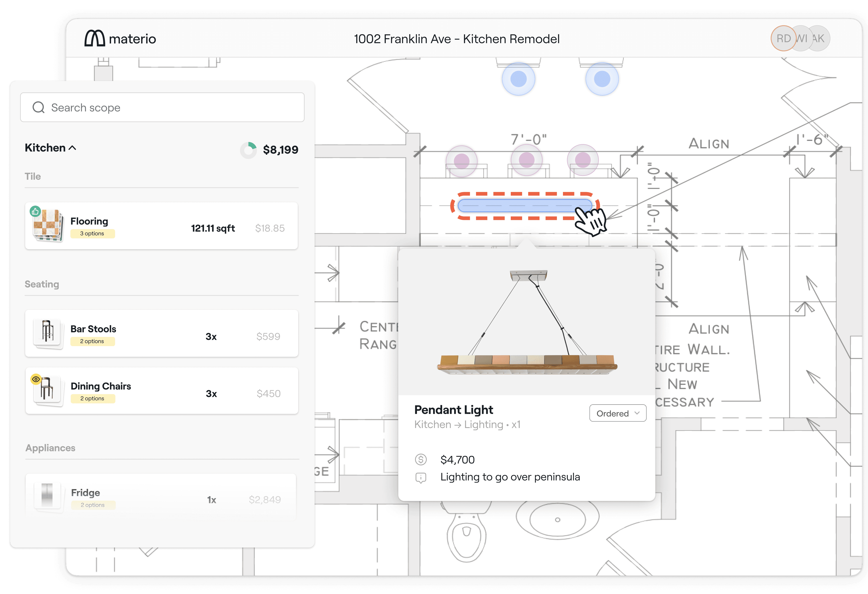Open the Ordered status dropdown
This screenshot has height=594, width=868.
(618, 413)
